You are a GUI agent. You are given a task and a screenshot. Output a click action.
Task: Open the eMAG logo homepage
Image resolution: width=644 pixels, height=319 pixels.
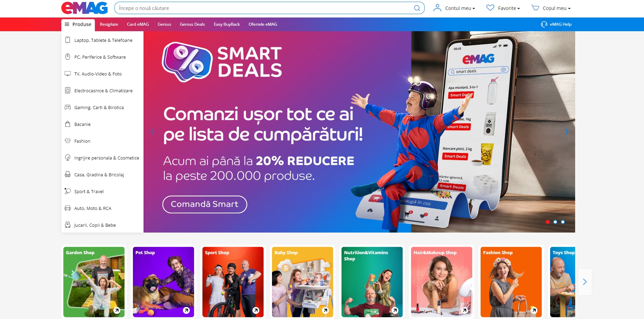point(85,8)
